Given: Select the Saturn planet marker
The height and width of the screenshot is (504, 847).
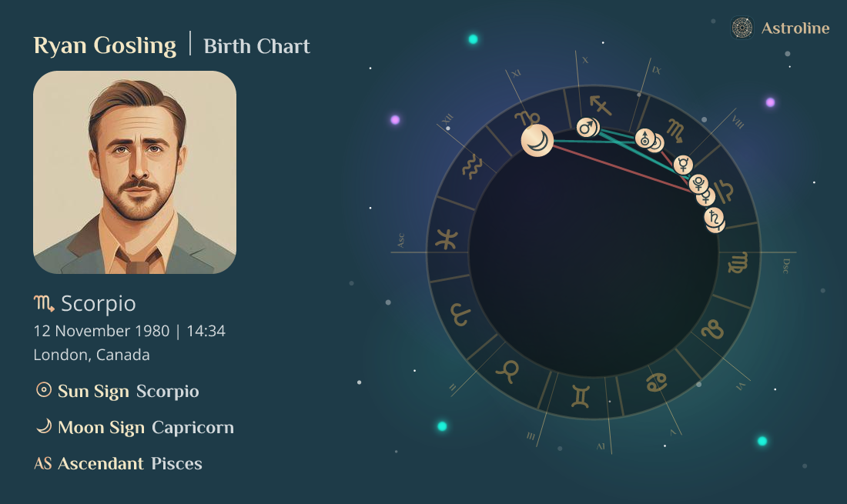Looking at the screenshot, I should point(714,217).
